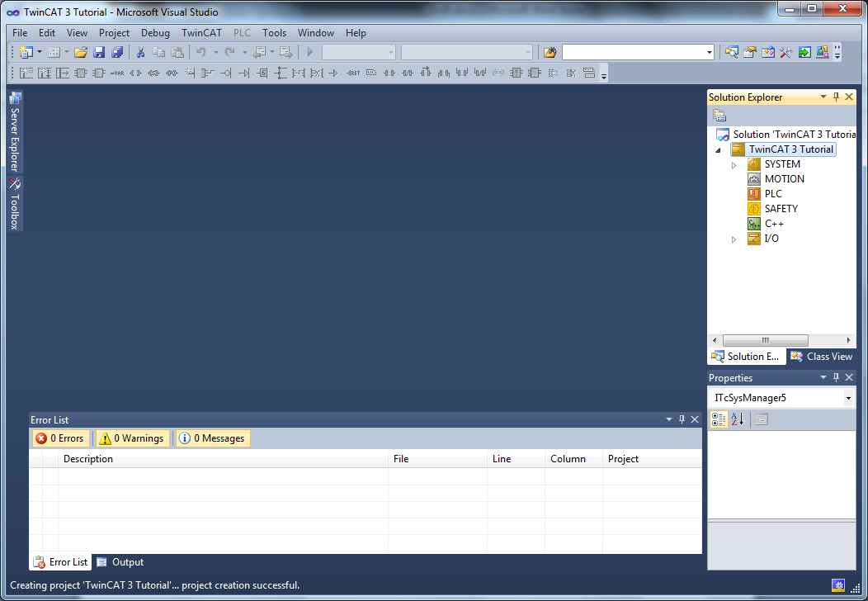Click the green arrow Start Page icon
This screenshot has height=601, width=868.
tap(804, 53)
